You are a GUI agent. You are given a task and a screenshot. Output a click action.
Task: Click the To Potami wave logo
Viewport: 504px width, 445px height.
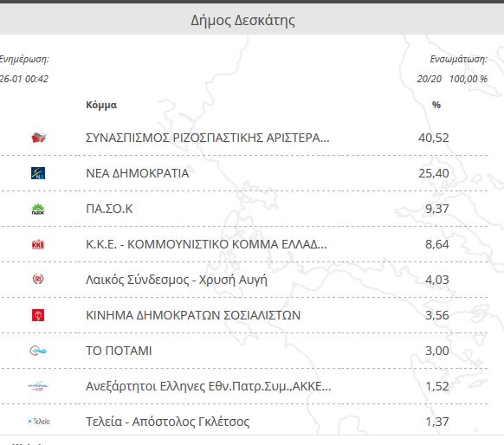pos(38,351)
